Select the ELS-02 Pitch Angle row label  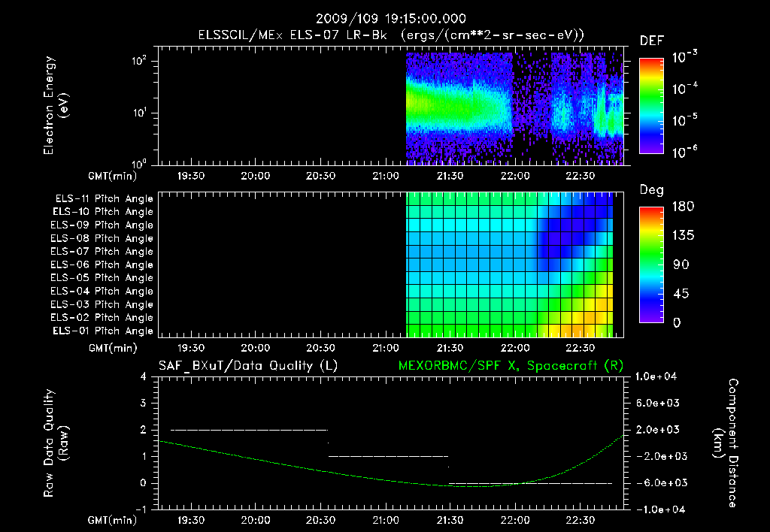(x=102, y=318)
